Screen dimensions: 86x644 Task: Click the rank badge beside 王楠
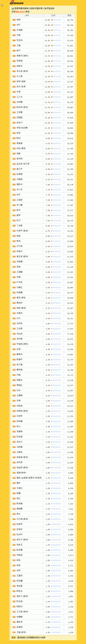[14, 45]
